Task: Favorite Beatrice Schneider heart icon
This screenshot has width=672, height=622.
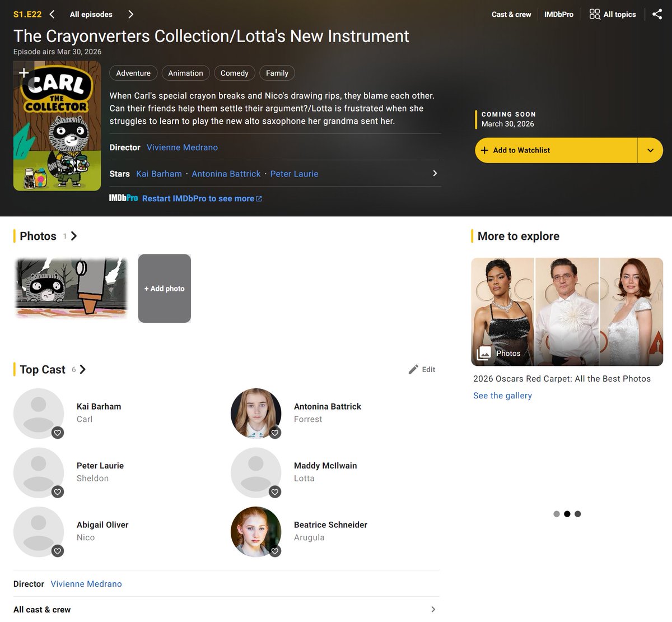Action: [274, 551]
